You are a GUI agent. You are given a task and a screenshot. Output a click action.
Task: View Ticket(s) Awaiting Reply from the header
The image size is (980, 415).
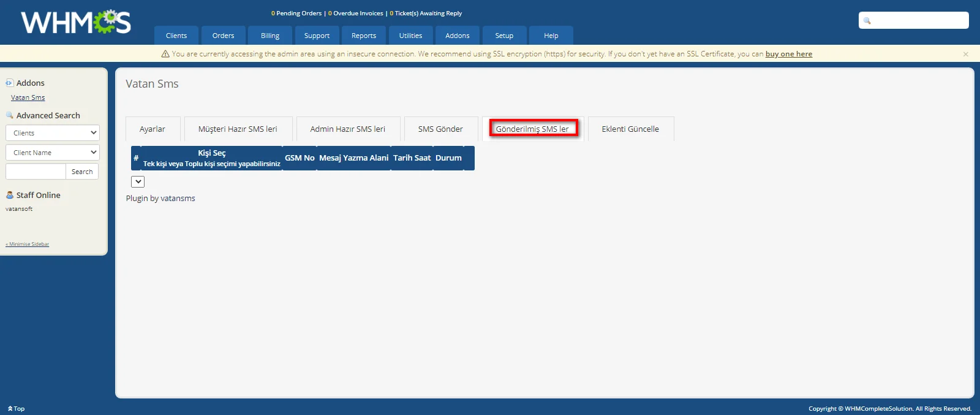[426, 13]
